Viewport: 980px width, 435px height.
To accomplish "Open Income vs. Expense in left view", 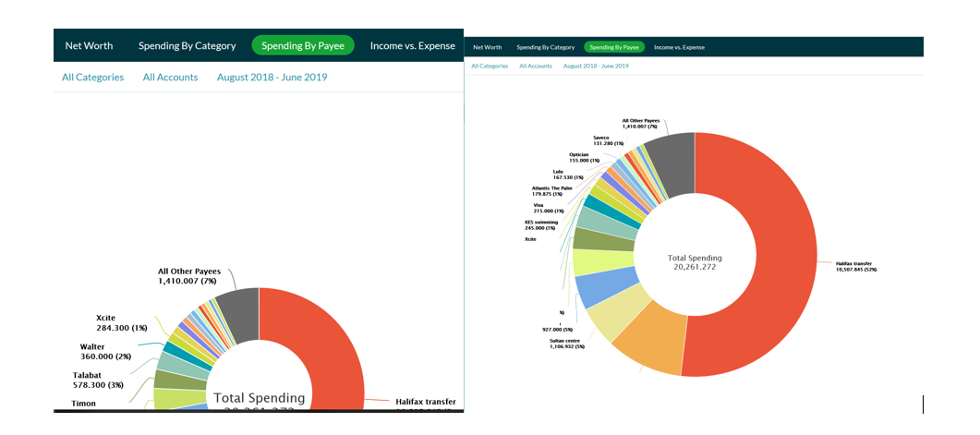I will (x=413, y=45).
